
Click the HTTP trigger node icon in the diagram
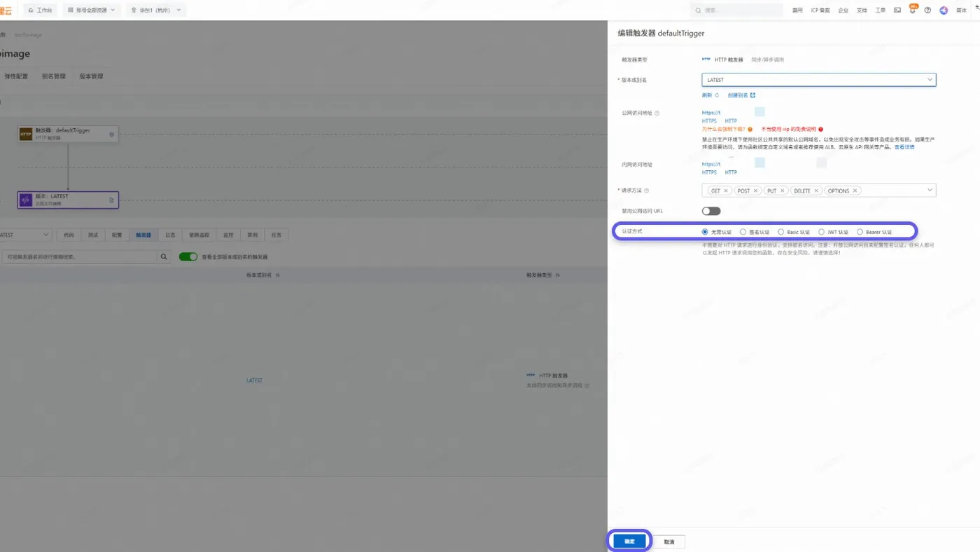[x=26, y=134]
